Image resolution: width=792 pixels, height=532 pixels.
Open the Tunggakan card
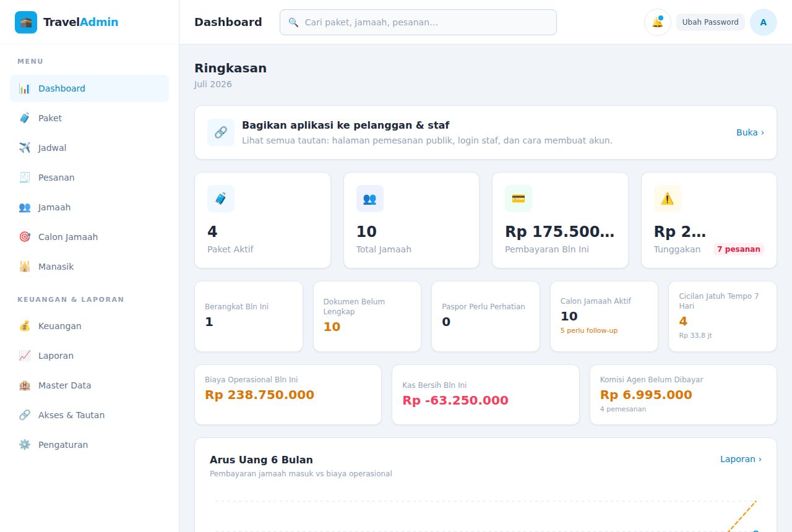(x=709, y=220)
